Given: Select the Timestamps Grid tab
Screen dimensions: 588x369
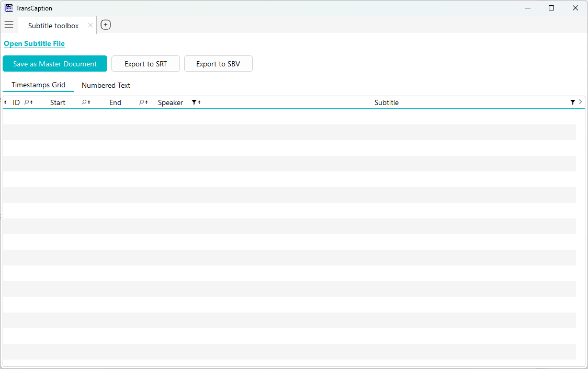Looking at the screenshot, I should click(x=38, y=85).
